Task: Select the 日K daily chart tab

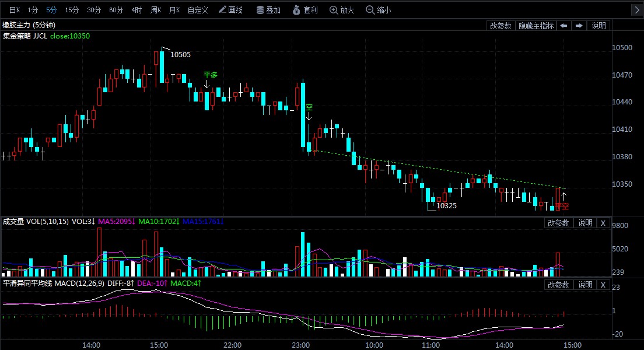Action: (x=14, y=10)
